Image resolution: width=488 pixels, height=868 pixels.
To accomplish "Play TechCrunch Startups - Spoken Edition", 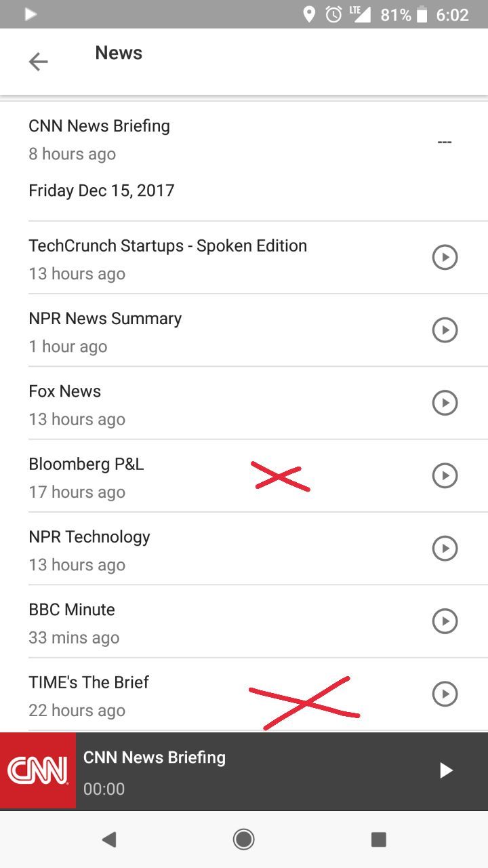I will coord(445,257).
